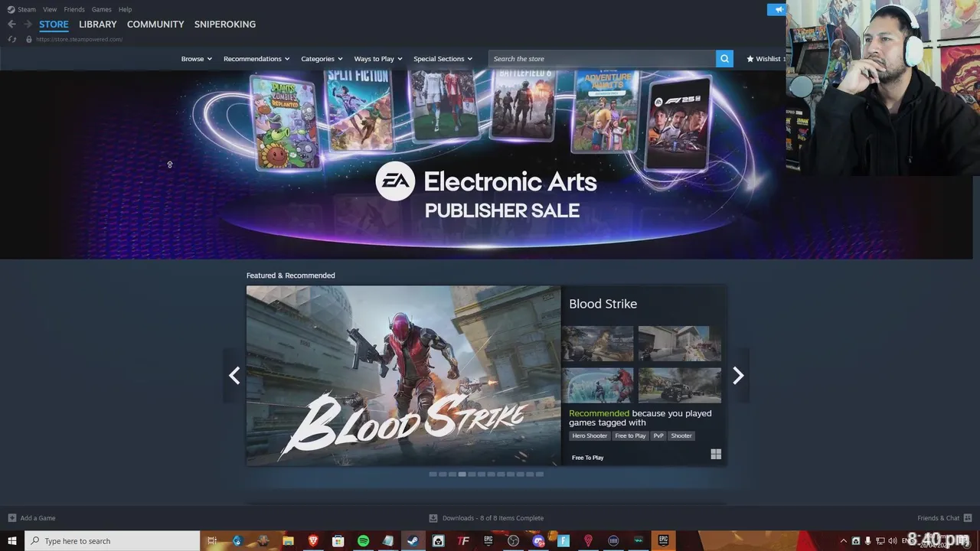Click the magnifier search button
This screenshot has height=551, width=980.
pos(724,59)
